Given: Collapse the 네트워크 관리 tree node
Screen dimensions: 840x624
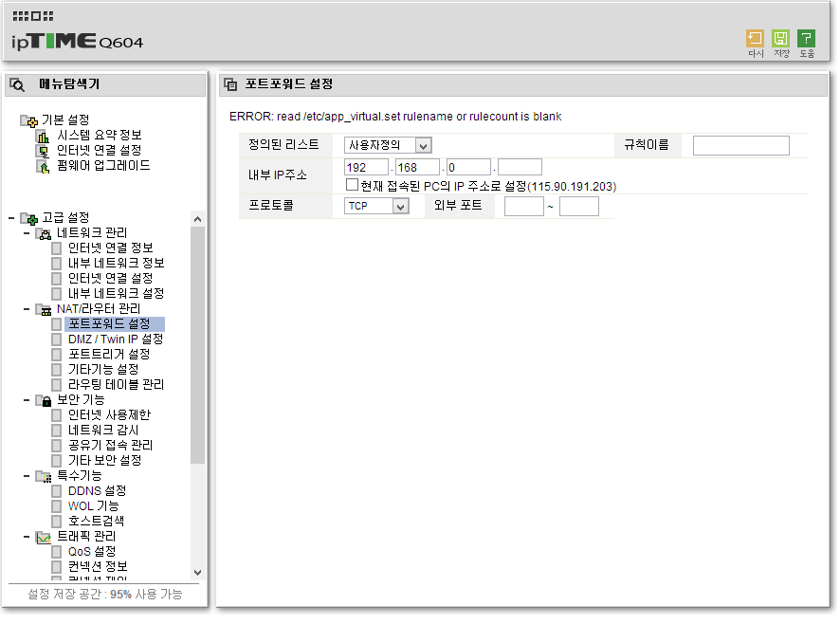Looking at the screenshot, I should tap(27, 233).
